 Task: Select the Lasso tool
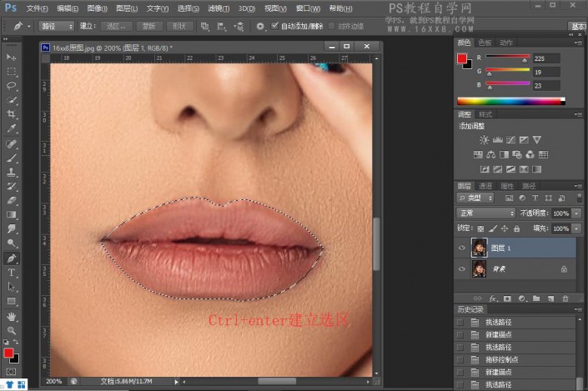[x=11, y=86]
